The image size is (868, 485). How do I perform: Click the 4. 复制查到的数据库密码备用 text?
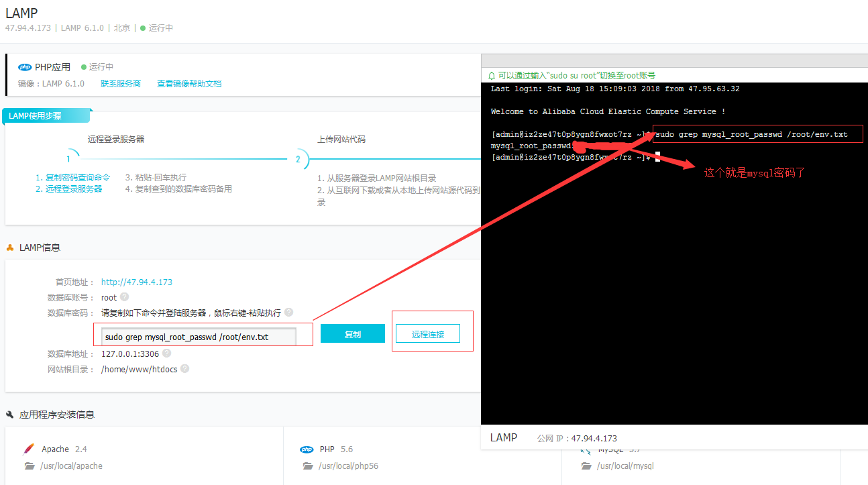(178, 189)
